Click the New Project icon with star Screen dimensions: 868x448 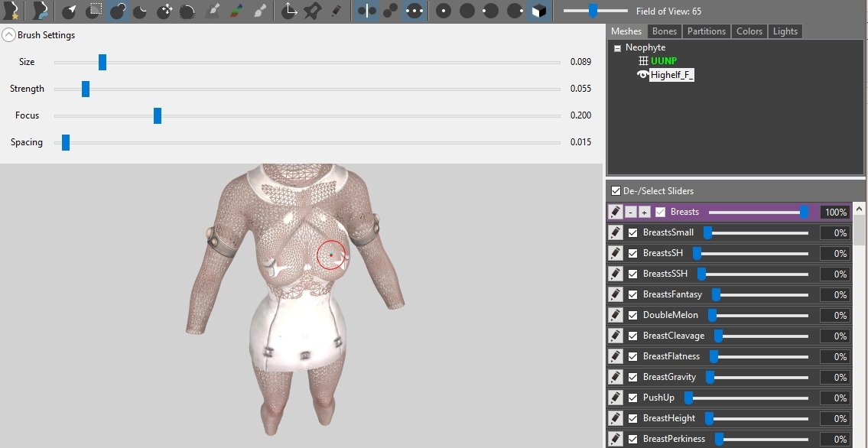11,11
